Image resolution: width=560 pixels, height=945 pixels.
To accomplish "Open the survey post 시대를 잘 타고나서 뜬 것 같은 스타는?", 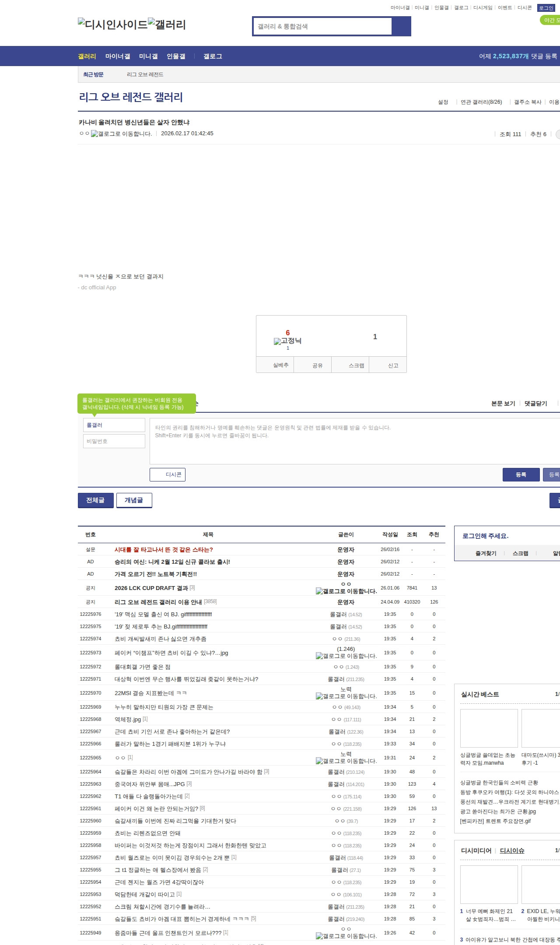I will pyautogui.click(x=164, y=550).
